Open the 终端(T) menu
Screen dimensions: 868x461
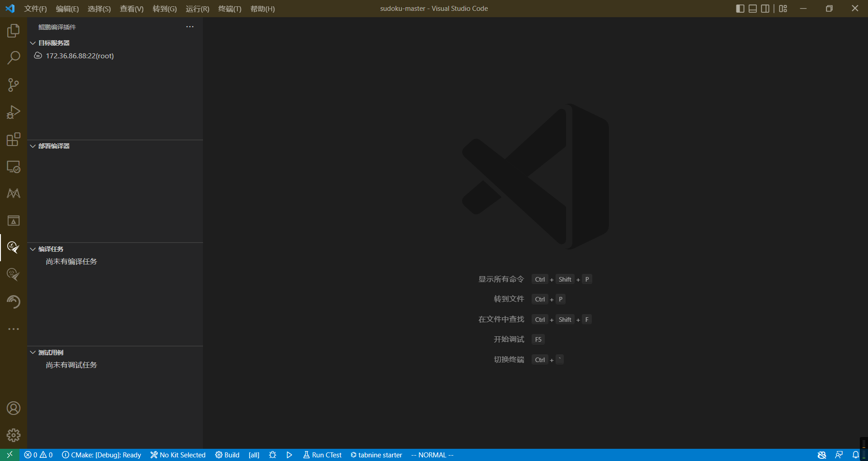pyautogui.click(x=230, y=9)
